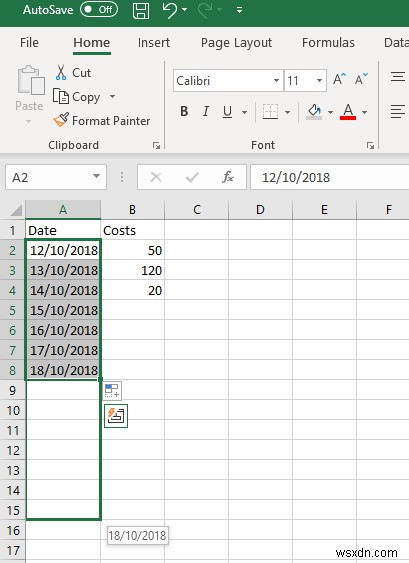Apply the red Font Color

348,112
